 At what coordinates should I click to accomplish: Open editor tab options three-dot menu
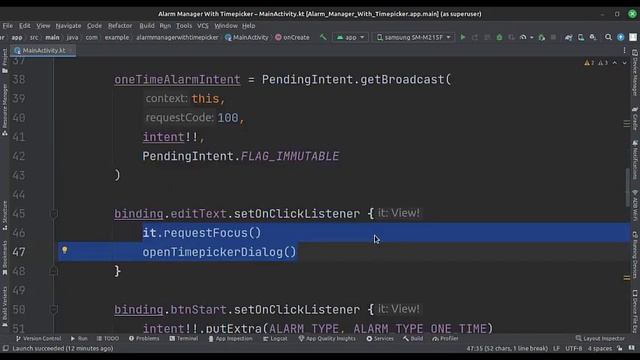[x=624, y=50]
